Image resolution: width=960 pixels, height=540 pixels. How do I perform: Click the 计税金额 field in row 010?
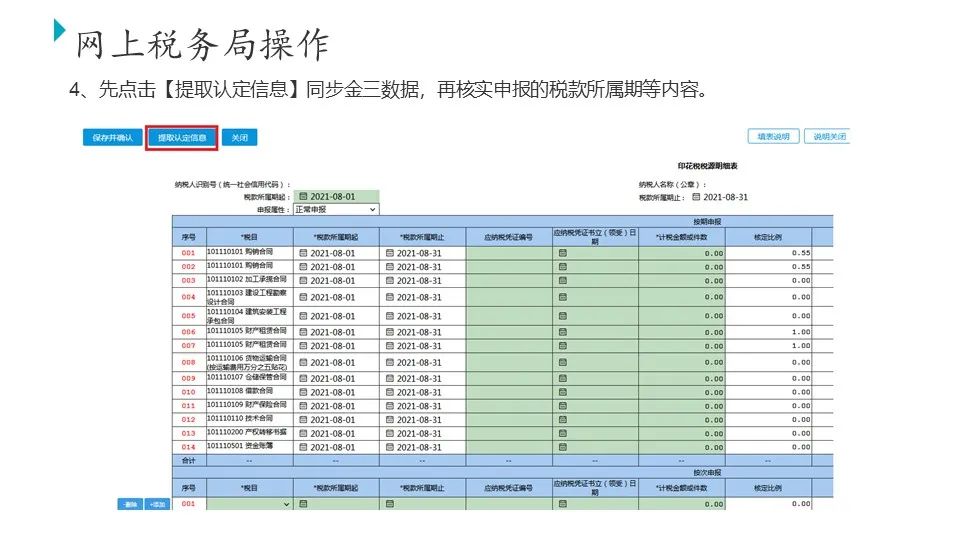tap(681, 392)
